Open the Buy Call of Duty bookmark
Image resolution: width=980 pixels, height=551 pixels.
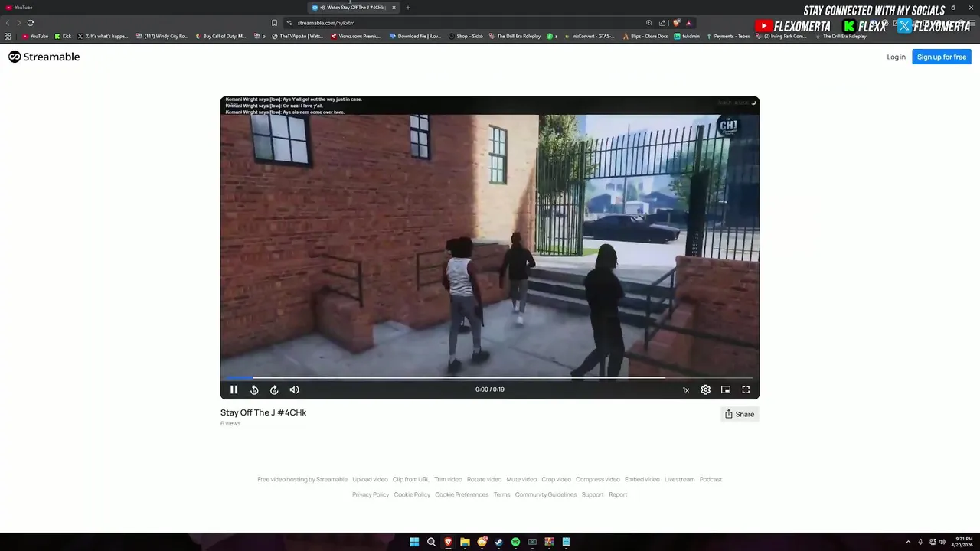coord(220,36)
